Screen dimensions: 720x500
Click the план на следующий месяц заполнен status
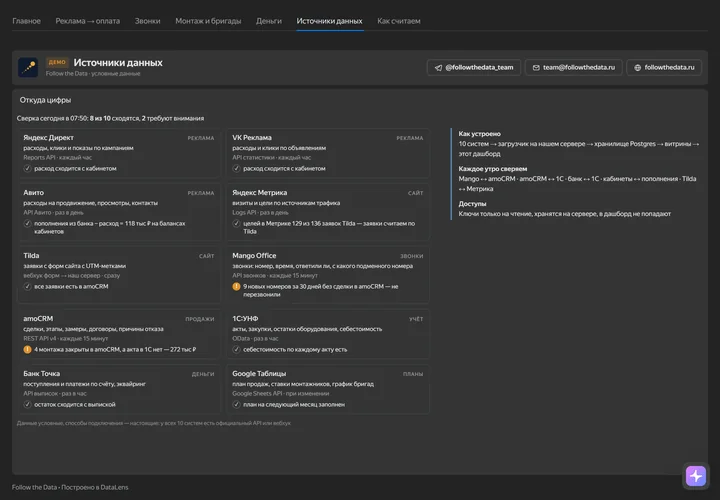click(x=294, y=404)
